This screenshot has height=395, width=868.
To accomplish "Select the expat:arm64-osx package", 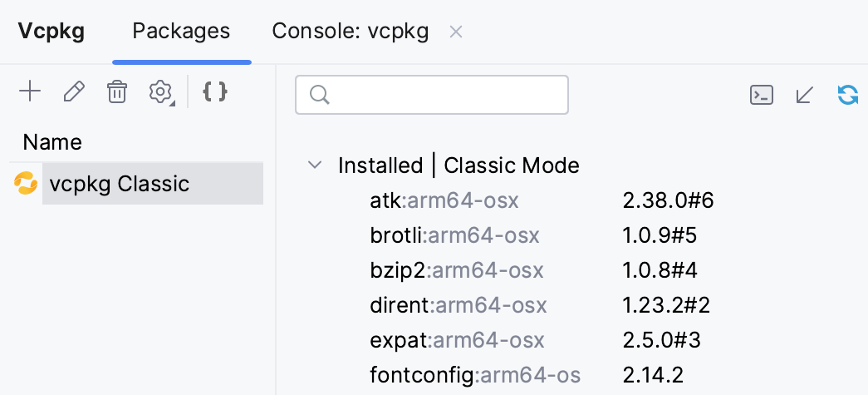I will point(457,340).
